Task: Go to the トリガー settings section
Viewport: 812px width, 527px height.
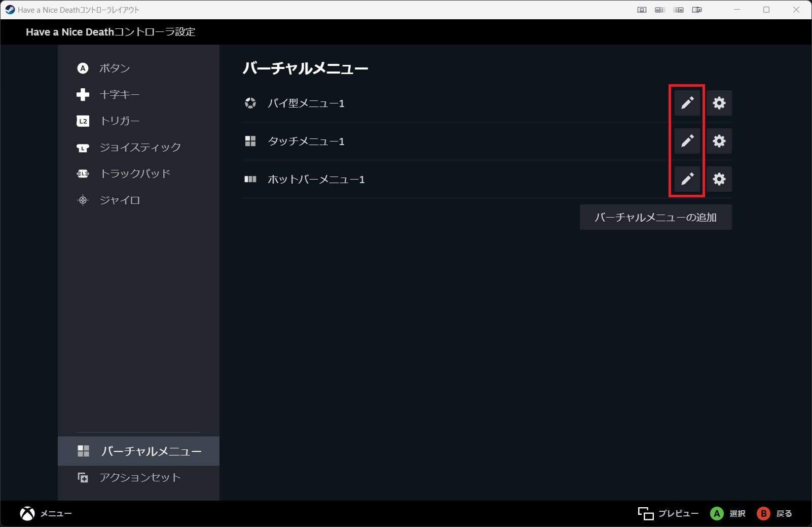Action: 138,121
